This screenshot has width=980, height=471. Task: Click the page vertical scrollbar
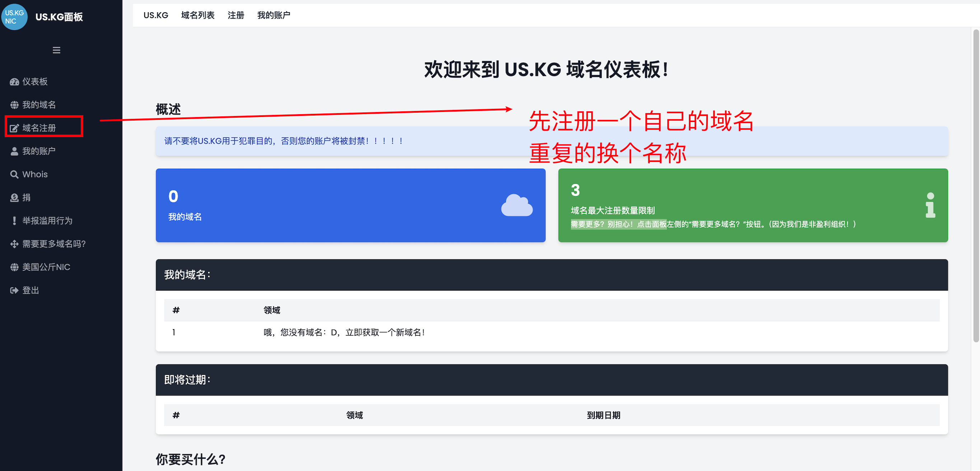(x=976, y=186)
